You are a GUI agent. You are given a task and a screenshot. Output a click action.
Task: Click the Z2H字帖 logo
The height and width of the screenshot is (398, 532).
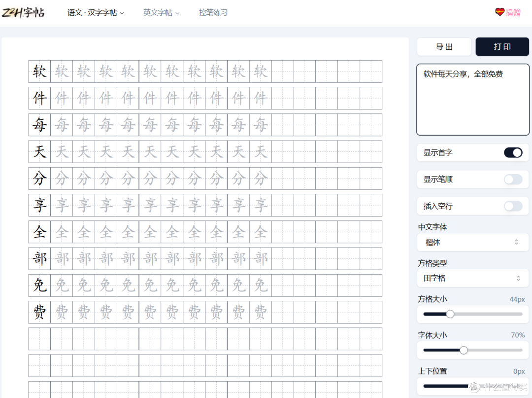pyautogui.click(x=23, y=12)
